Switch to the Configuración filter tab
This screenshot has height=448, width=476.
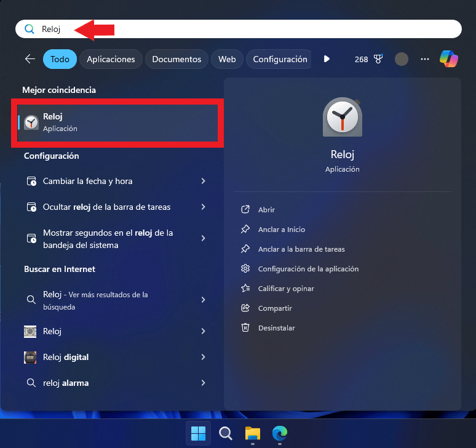pyautogui.click(x=279, y=59)
